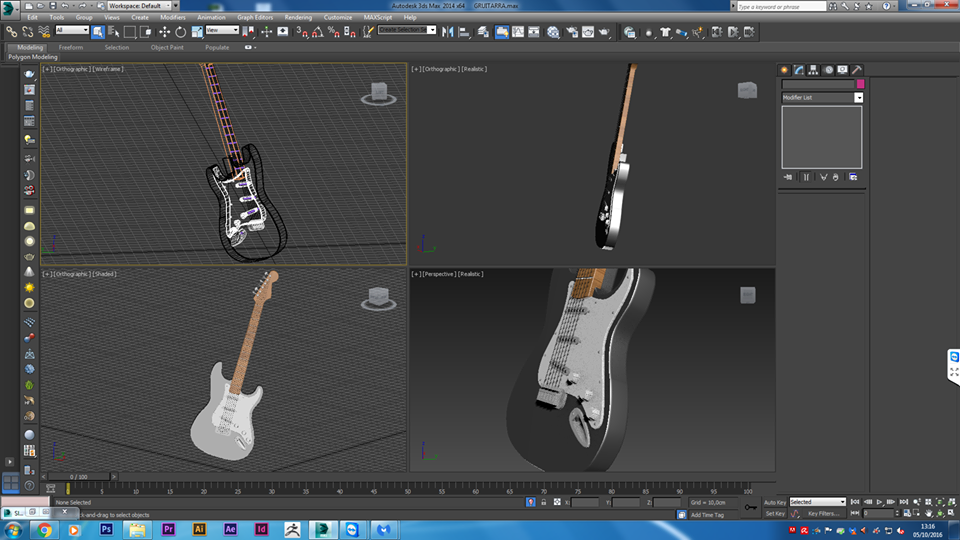Open the Rendering menu

298,17
